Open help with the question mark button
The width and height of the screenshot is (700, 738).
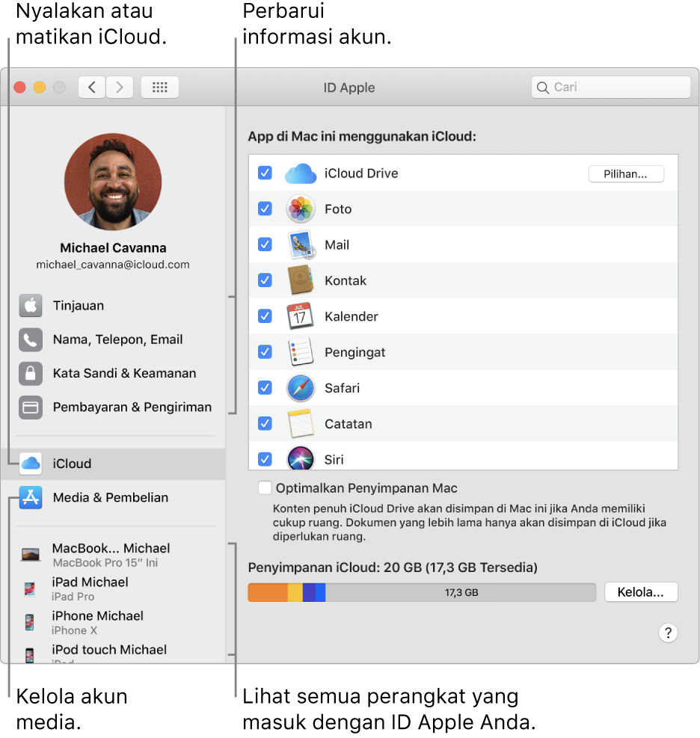(668, 633)
